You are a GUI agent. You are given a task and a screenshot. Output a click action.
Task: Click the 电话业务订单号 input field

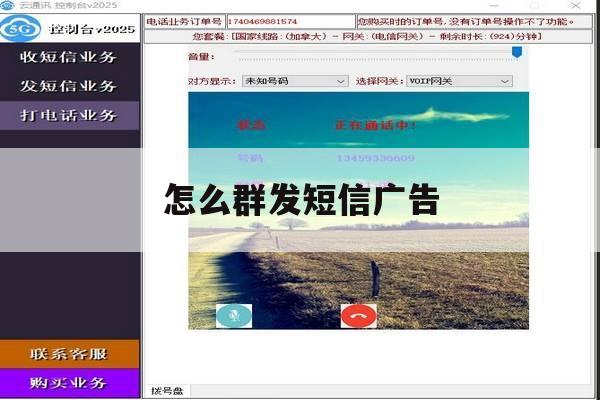click(291, 21)
